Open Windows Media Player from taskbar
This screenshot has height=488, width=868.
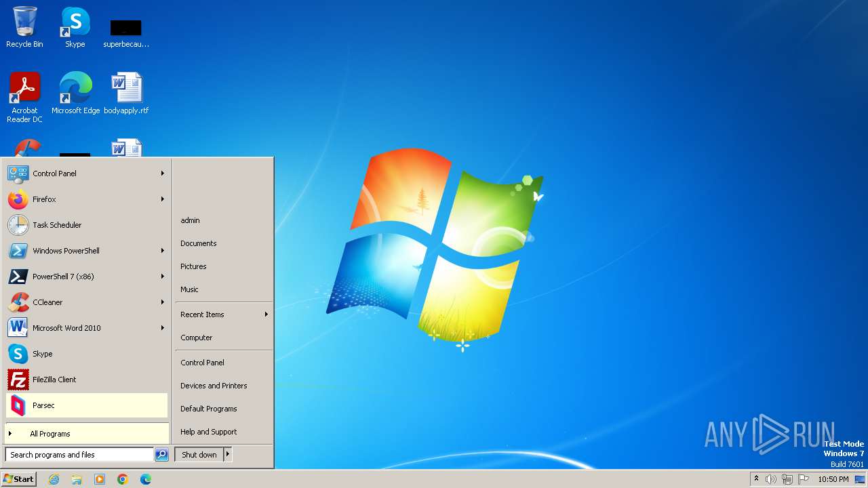100,479
